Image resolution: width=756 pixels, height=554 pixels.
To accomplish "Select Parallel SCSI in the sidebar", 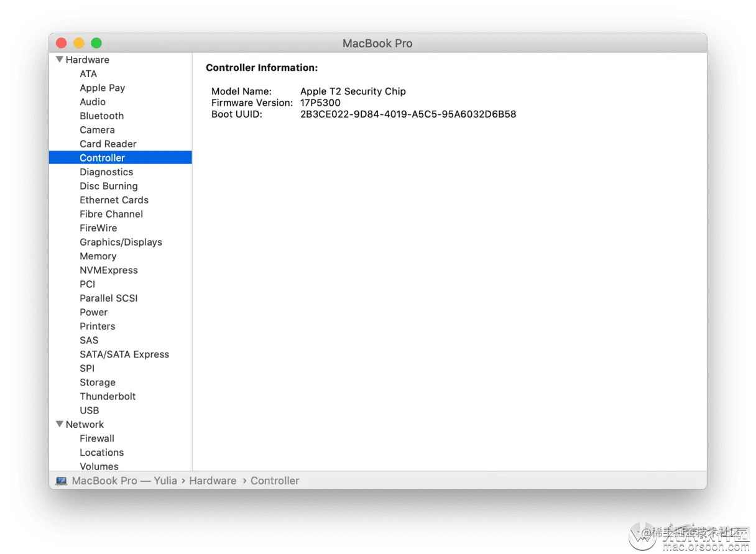I will (109, 298).
